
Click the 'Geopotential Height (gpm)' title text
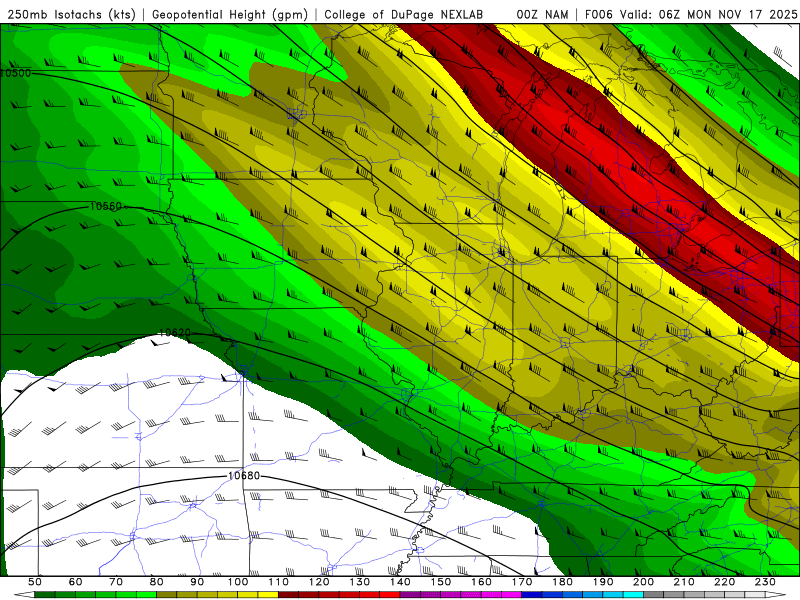(x=230, y=15)
